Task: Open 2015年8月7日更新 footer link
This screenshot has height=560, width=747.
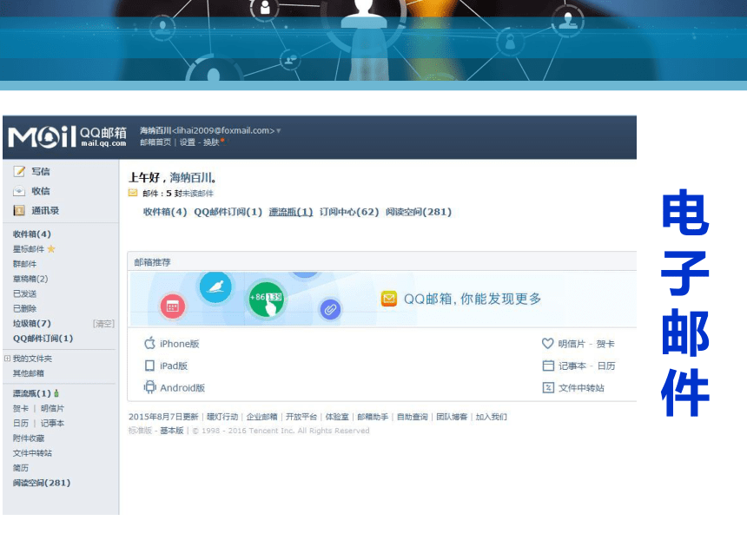Action: [x=163, y=417]
